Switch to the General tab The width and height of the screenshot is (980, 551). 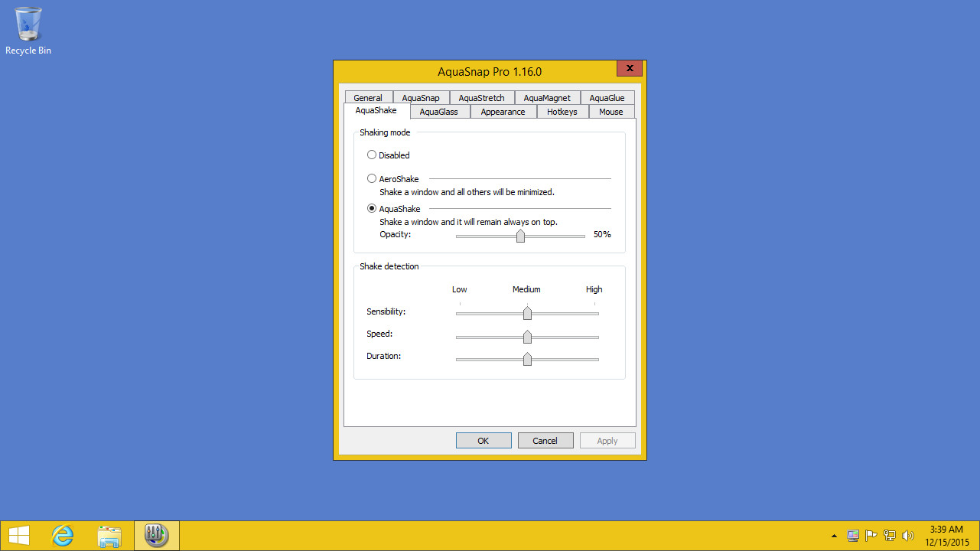pos(369,97)
